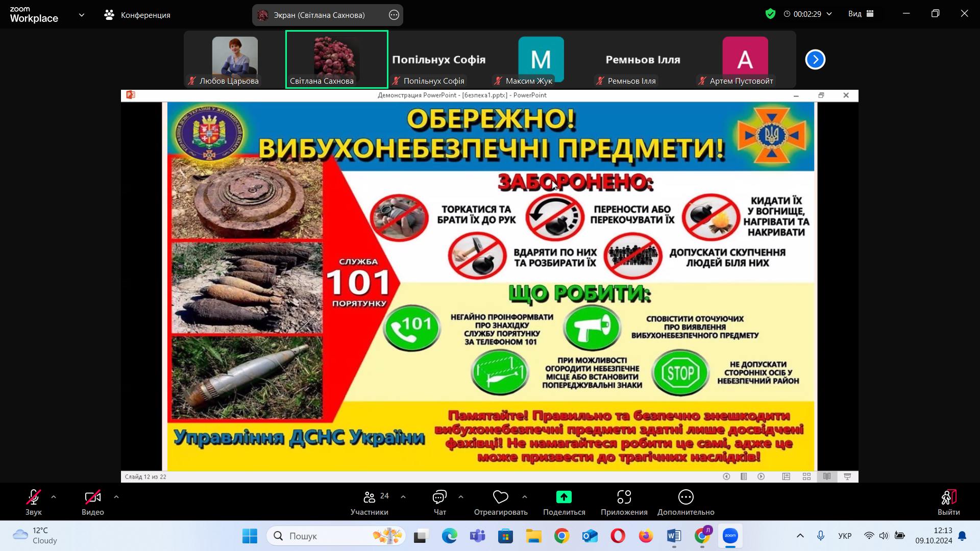The image size is (980, 551).
Task: Open the Вид view layout menu
Action: tap(861, 14)
